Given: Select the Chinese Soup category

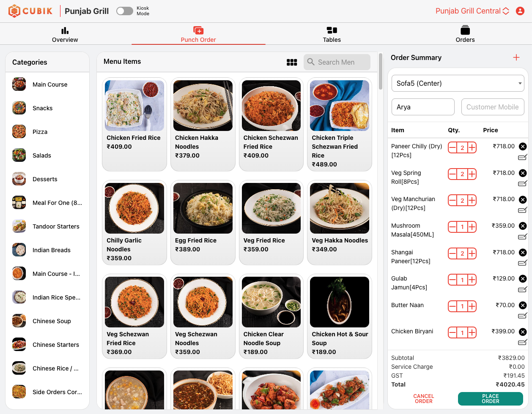Looking at the screenshot, I should (47, 321).
